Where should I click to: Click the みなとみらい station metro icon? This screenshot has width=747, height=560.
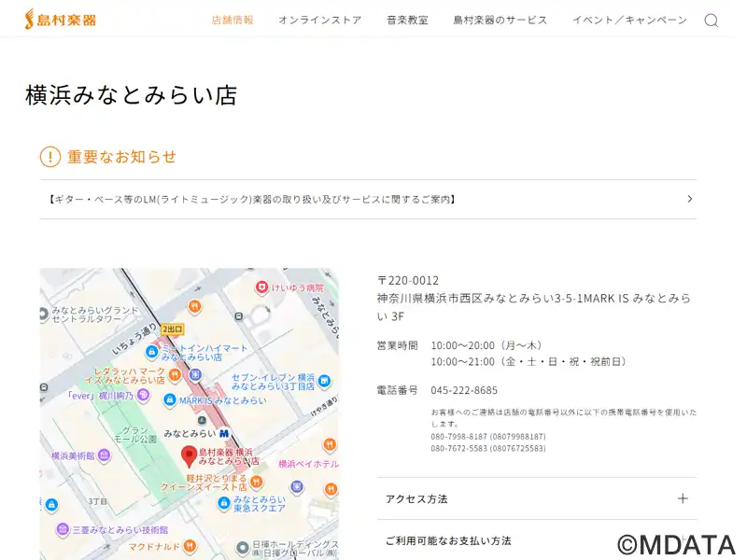point(224,433)
